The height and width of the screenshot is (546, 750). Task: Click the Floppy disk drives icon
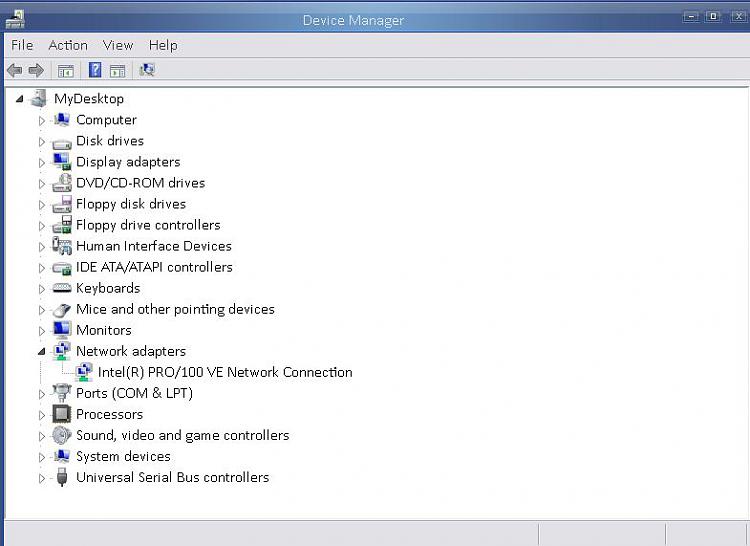(62, 204)
